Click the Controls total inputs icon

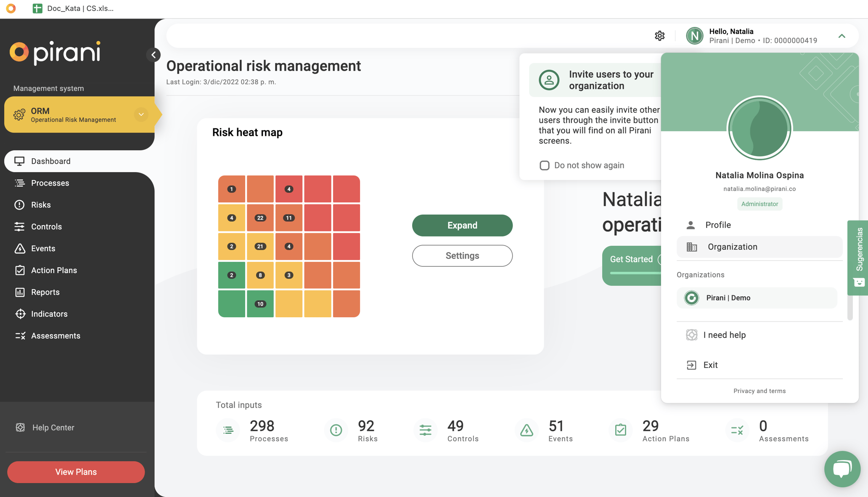pos(425,430)
